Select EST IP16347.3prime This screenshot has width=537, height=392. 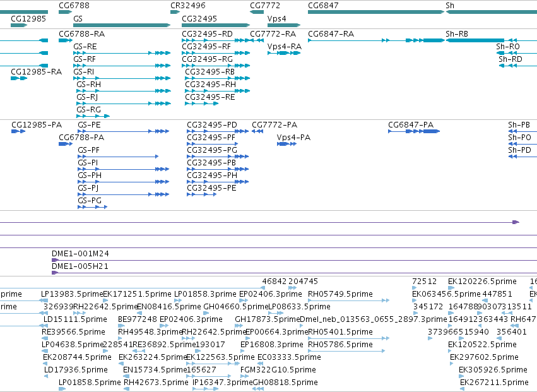pyautogui.click(x=206, y=389)
